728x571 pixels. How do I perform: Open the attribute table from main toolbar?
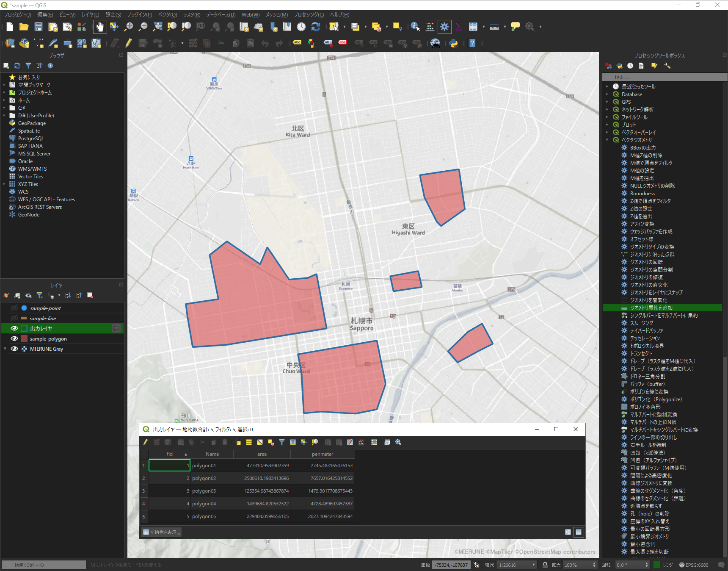pos(473,27)
